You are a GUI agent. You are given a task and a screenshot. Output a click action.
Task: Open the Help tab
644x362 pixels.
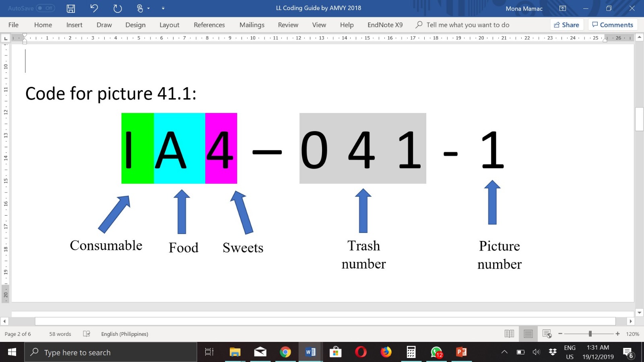(347, 25)
